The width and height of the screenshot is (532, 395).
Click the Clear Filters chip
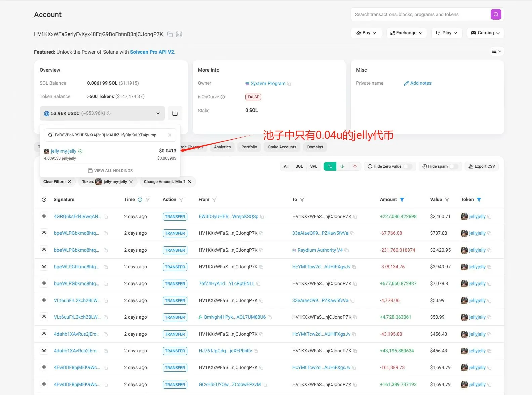[57, 182]
